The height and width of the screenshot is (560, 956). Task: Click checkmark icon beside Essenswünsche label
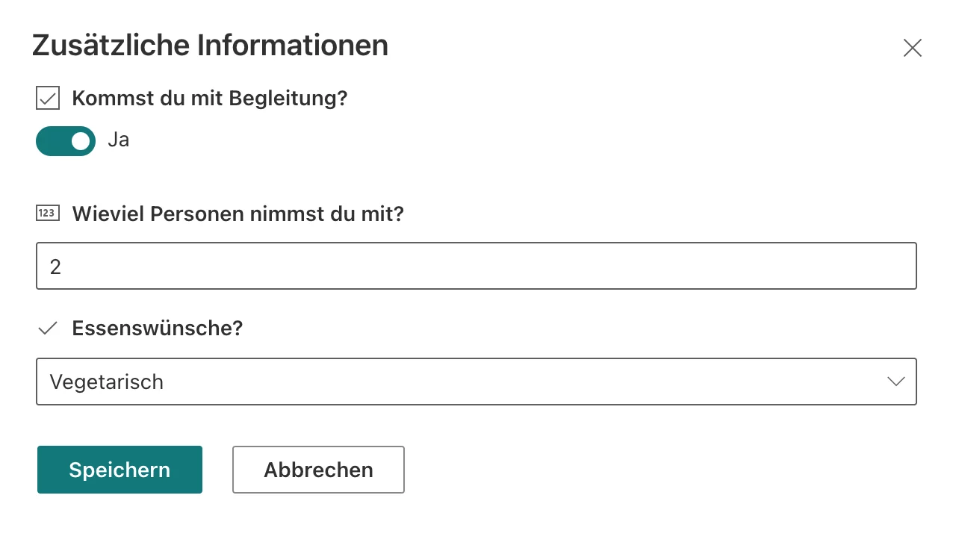[x=48, y=328]
